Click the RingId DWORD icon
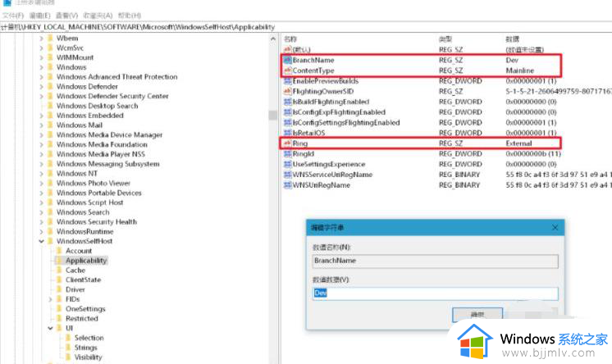 coord(288,153)
